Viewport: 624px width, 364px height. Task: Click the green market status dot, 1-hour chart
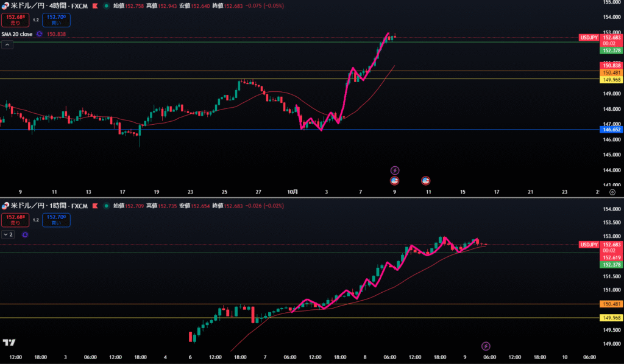click(x=107, y=206)
